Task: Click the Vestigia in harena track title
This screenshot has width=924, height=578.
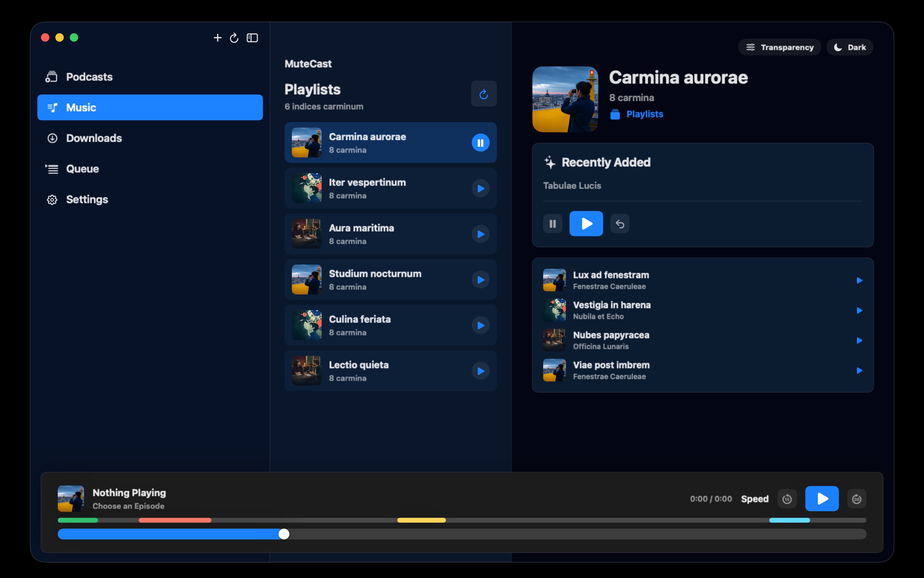Action: click(x=612, y=305)
